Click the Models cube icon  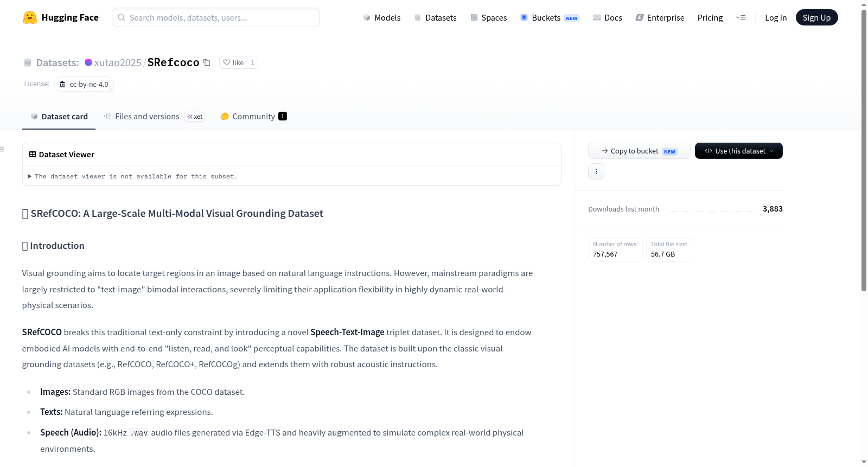pos(367,17)
